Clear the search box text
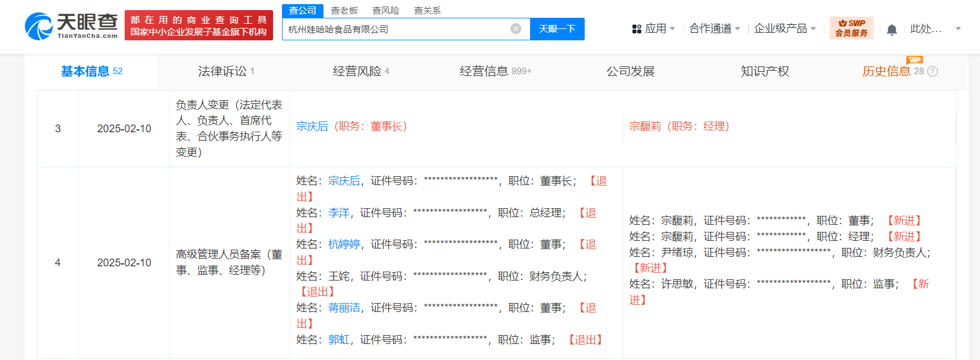980x360 pixels. coord(516,28)
